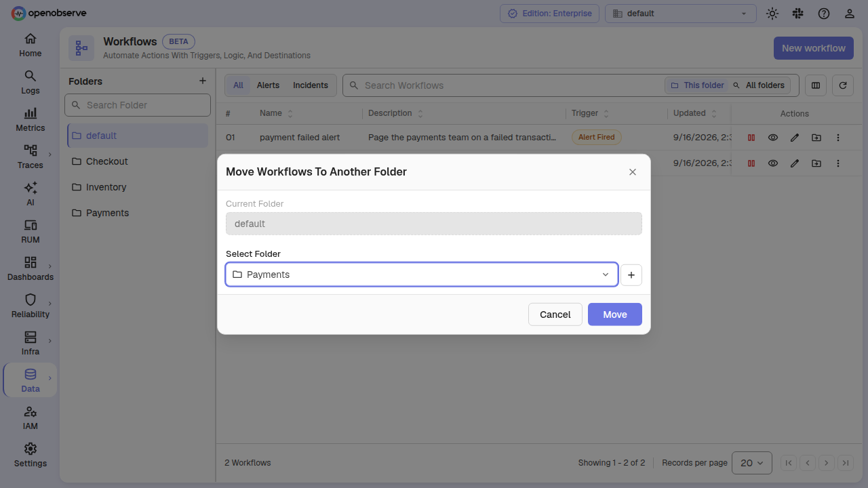Open the column settings icon beside the search bar
The image size is (868, 488).
tap(816, 85)
